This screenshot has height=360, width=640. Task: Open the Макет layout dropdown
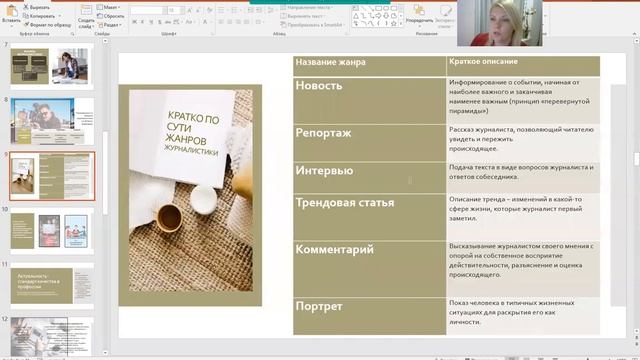108,7
